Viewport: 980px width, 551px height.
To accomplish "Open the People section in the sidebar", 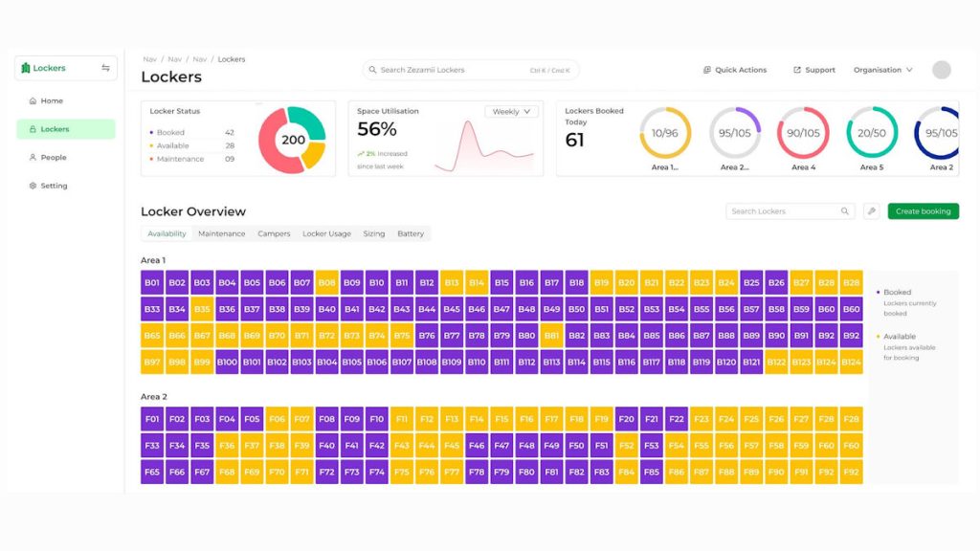I will click(x=54, y=158).
